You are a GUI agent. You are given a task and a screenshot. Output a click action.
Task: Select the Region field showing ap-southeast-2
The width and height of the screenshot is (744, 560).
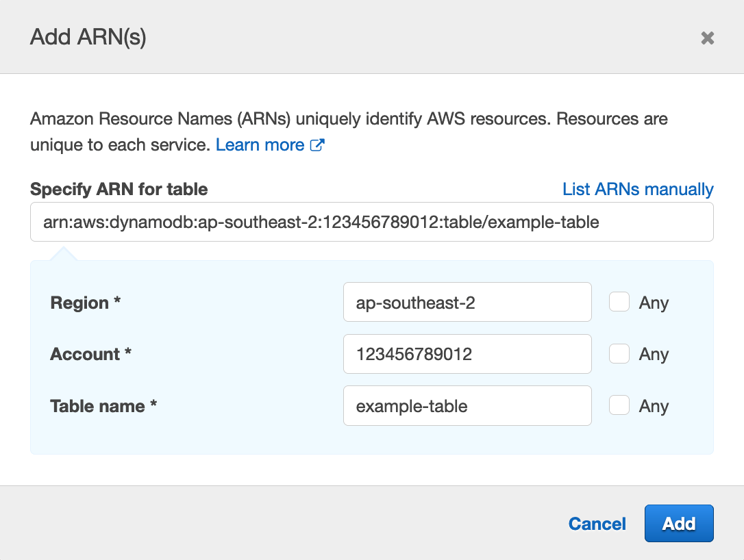pyautogui.click(x=467, y=301)
